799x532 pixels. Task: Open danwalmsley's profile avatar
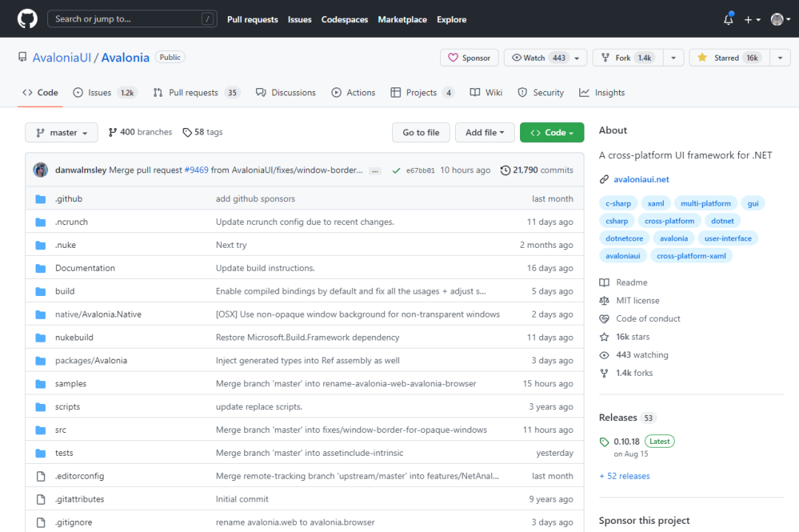click(x=40, y=169)
